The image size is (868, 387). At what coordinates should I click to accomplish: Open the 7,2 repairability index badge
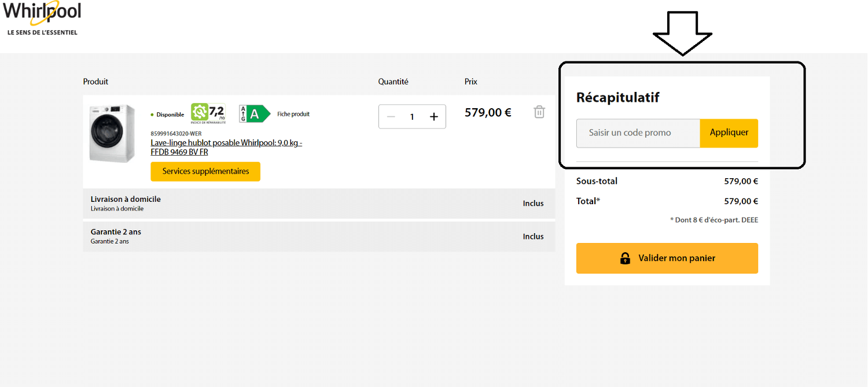tap(208, 113)
